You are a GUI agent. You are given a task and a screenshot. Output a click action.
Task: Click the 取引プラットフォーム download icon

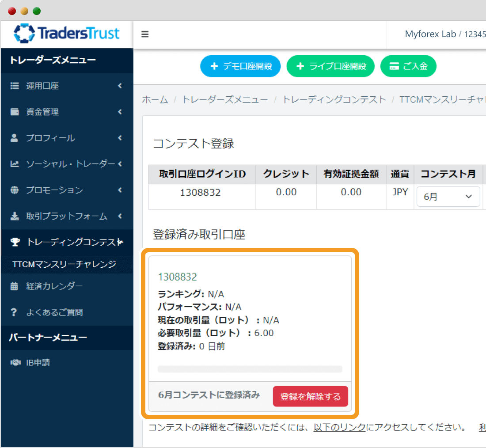[x=15, y=216]
